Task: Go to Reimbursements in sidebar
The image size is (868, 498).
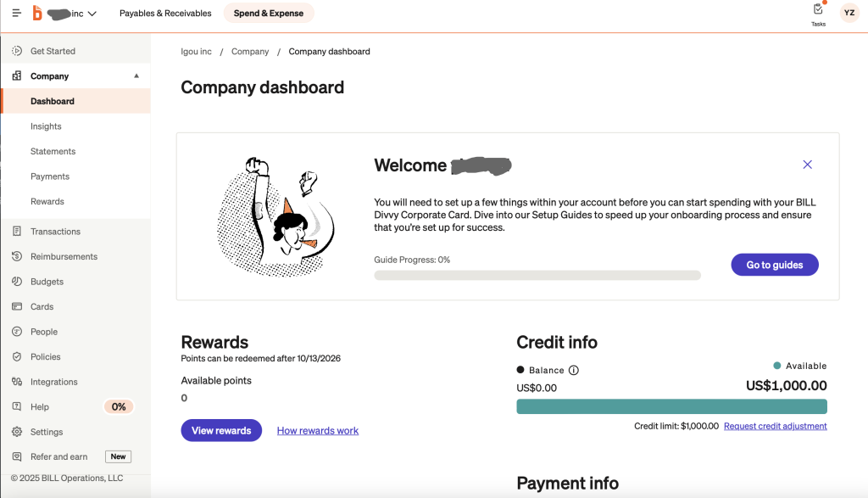Action: click(64, 256)
